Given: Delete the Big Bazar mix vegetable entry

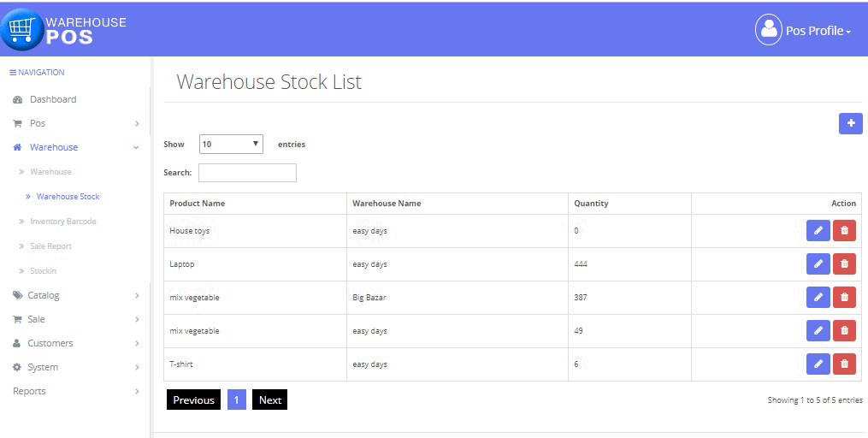Looking at the screenshot, I should tap(844, 298).
